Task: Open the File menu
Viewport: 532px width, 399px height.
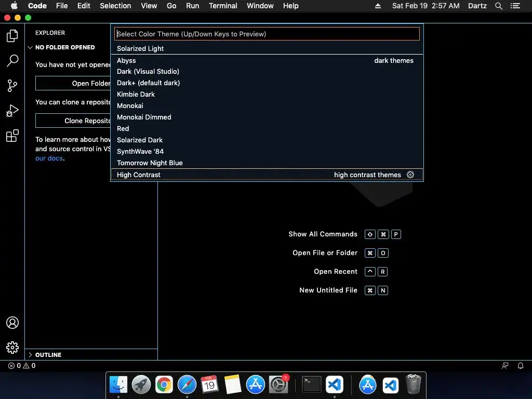Action: coord(62,6)
